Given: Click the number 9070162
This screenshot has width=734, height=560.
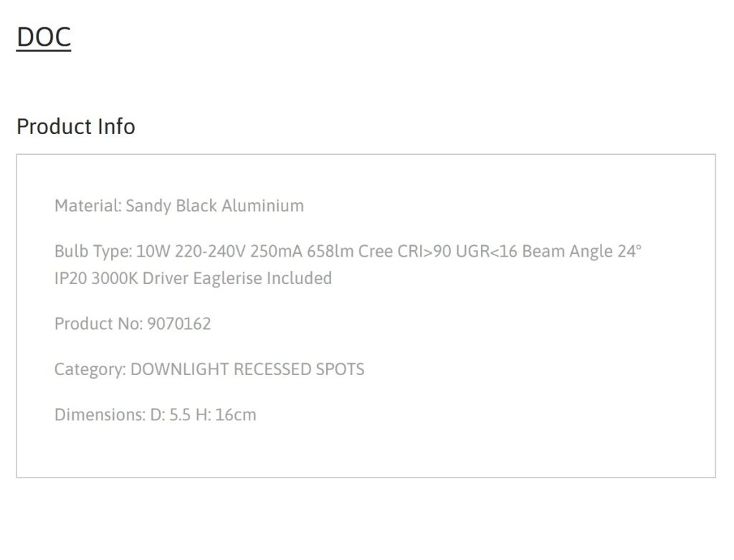Looking at the screenshot, I should (x=179, y=323).
